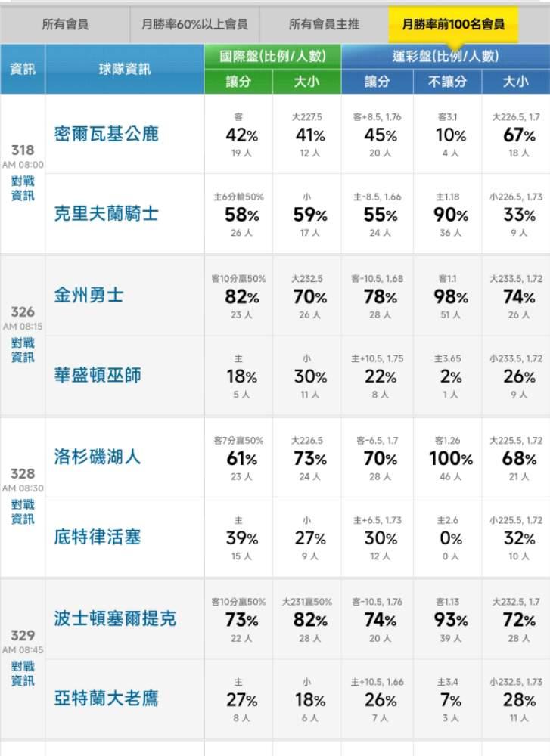This screenshot has width=550, height=756.
Task: Click the 國際盤 讓分 column header
Action: coord(238,82)
